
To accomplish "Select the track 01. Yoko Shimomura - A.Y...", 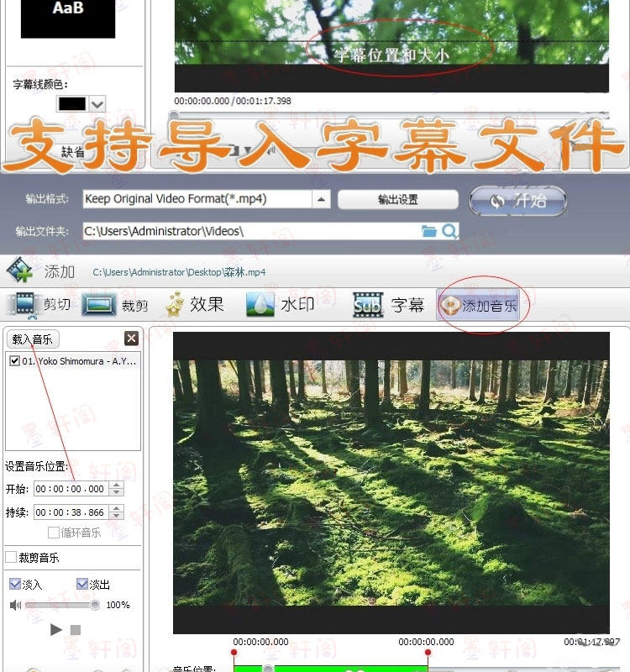I will tap(79, 361).
